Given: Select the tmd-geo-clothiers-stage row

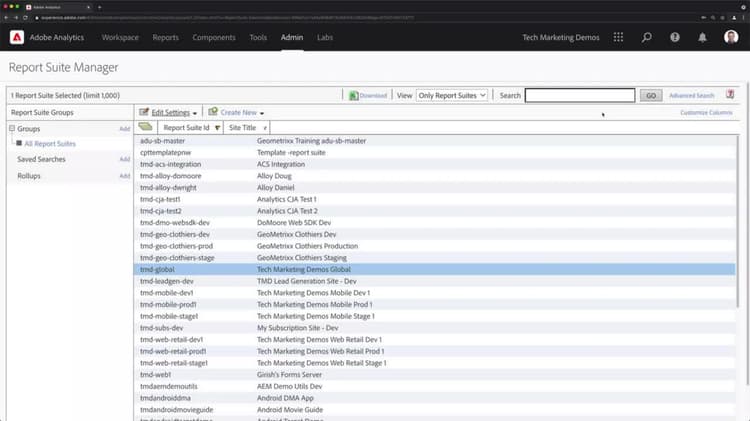Looking at the screenshot, I should [x=434, y=257].
